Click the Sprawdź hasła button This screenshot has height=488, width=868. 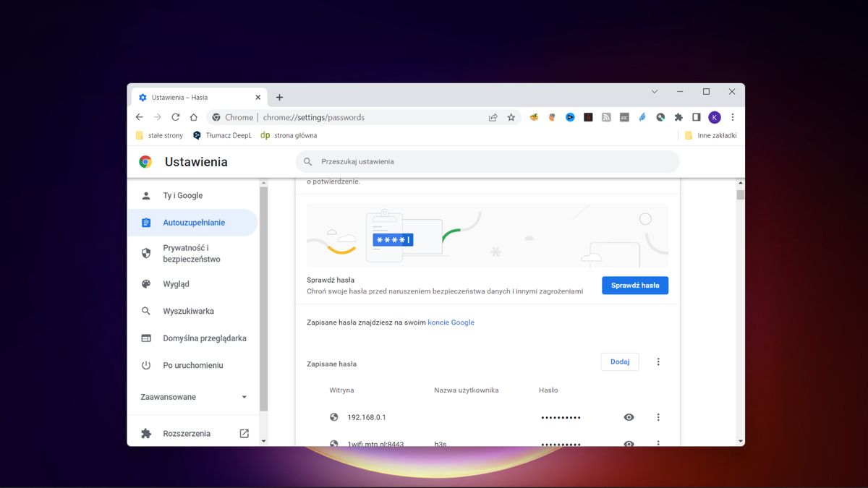coord(634,285)
